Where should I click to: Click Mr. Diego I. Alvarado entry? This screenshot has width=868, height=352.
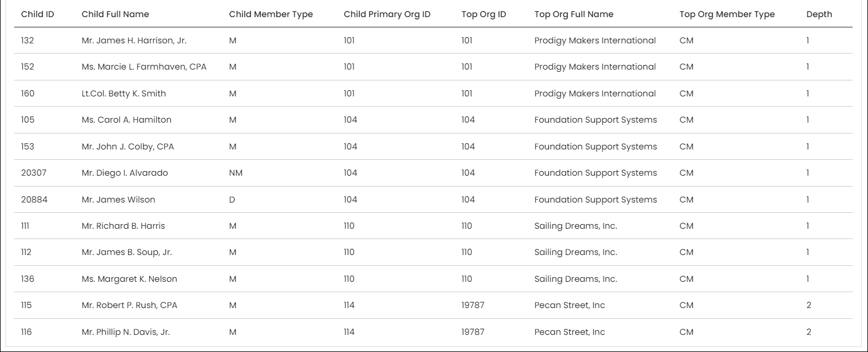(125, 173)
